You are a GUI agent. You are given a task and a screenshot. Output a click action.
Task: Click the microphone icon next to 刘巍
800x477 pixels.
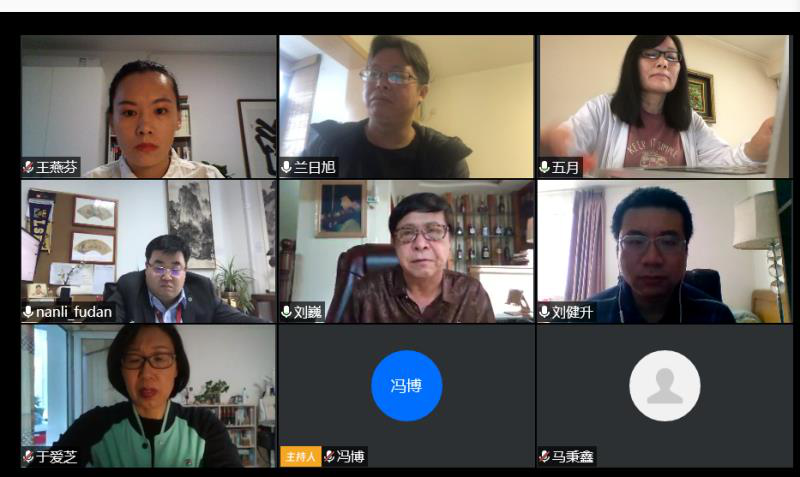[287, 312]
